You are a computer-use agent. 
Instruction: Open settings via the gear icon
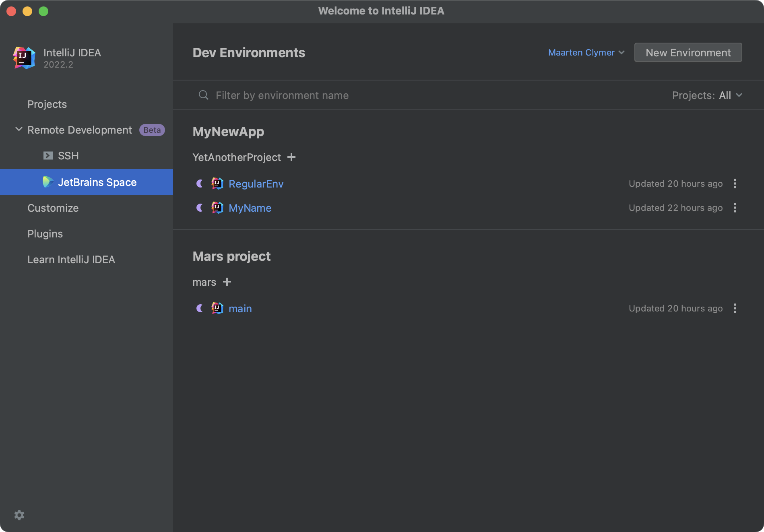pyautogui.click(x=19, y=515)
